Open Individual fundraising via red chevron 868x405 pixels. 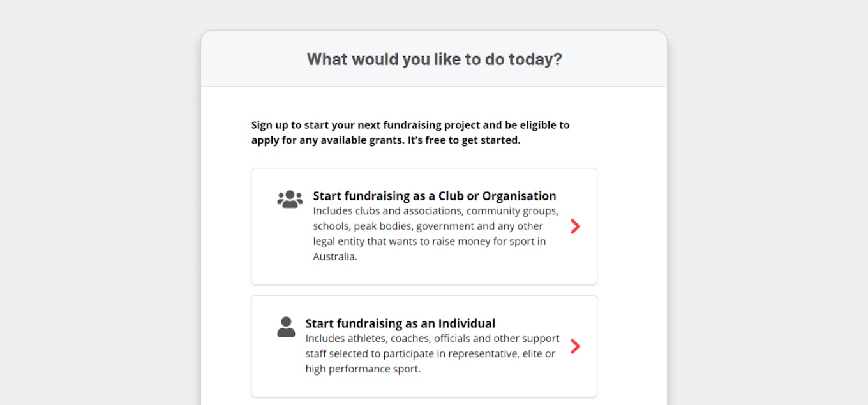pyautogui.click(x=575, y=346)
